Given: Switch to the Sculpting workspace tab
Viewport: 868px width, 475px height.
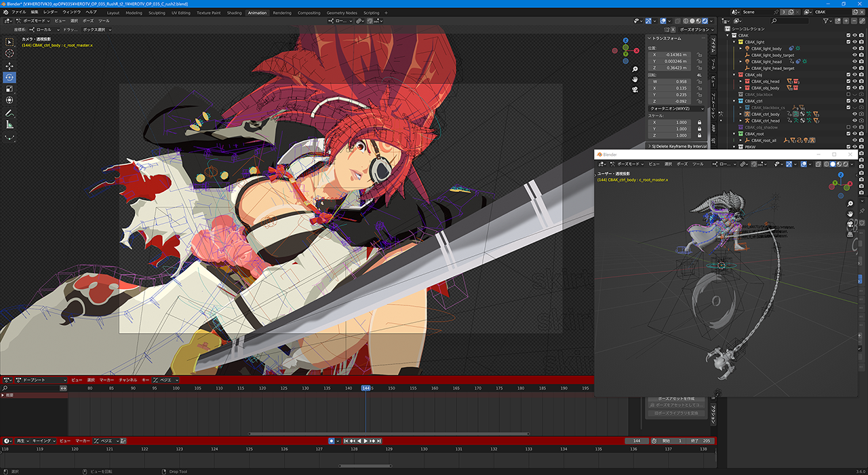Looking at the screenshot, I should 157,12.
